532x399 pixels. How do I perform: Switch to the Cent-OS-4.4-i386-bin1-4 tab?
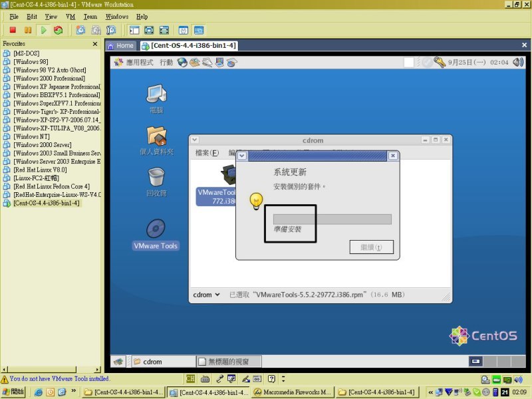pyautogui.click(x=190, y=46)
